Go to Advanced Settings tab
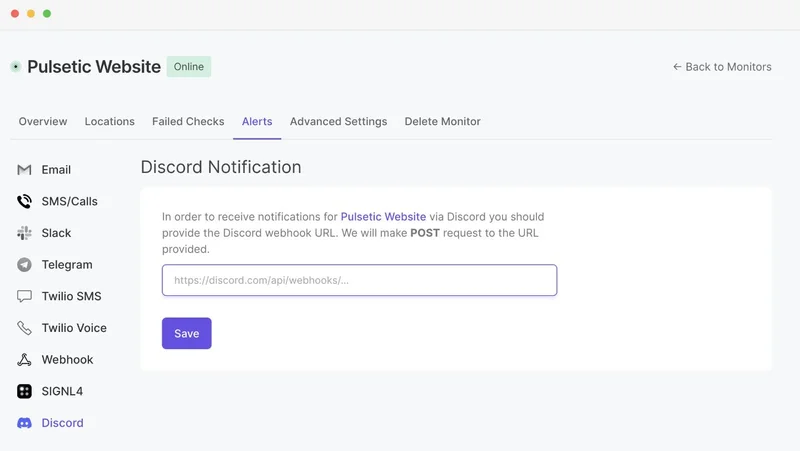 [338, 121]
